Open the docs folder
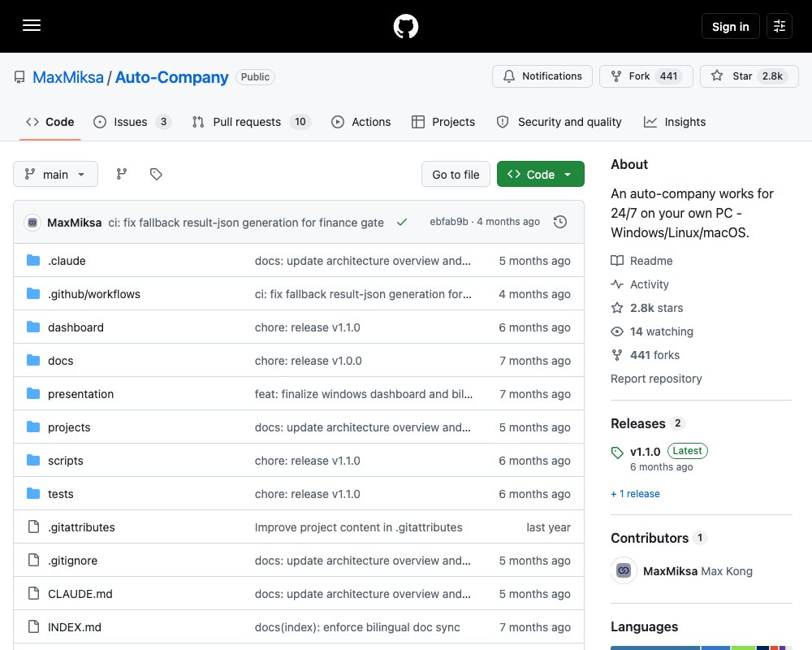The height and width of the screenshot is (650, 812). (61, 361)
